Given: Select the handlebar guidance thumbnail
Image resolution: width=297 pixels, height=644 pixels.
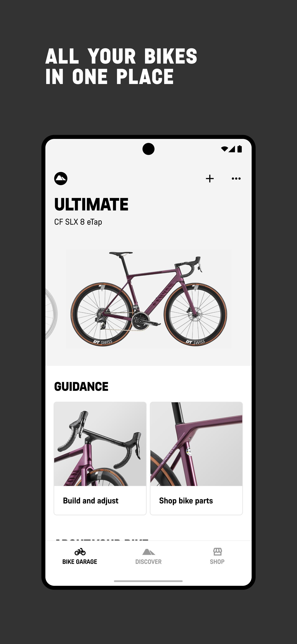Looking at the screenshot, I should click(100, 444).
